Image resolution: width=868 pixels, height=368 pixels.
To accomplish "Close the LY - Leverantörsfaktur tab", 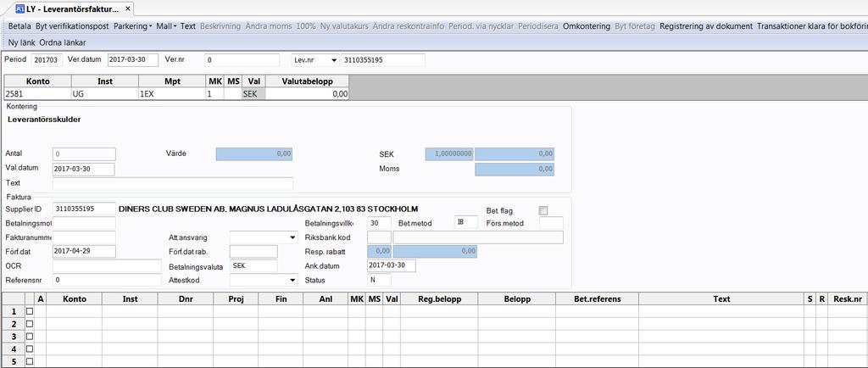I will [x=128, y=8].
